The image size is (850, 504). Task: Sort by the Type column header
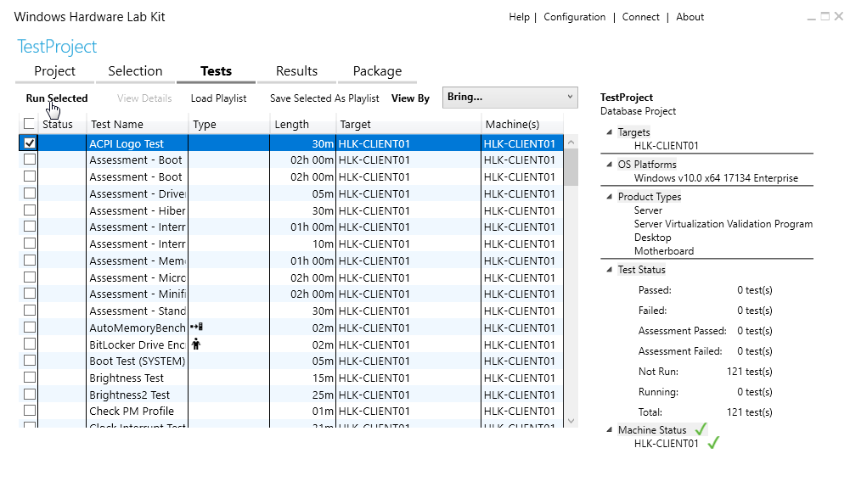click(x=205, y=124)
